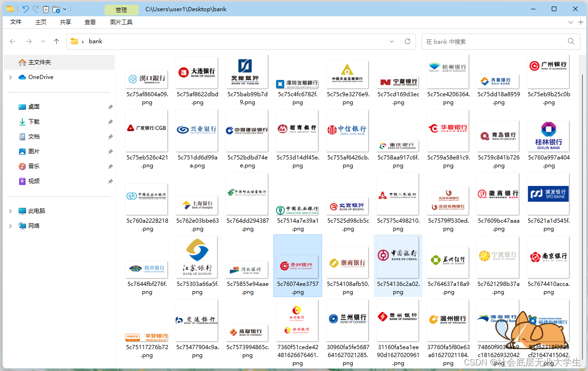The image size is (588, 371).
Task: Select the 华夏银行 logo thumbnail
Action: click(448, 131)
